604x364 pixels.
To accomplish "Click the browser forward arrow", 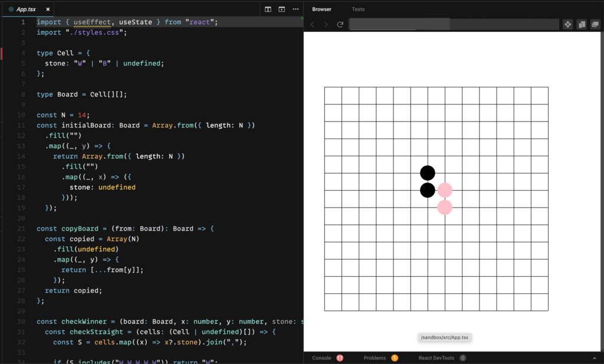I will click(x=326, y=24).
